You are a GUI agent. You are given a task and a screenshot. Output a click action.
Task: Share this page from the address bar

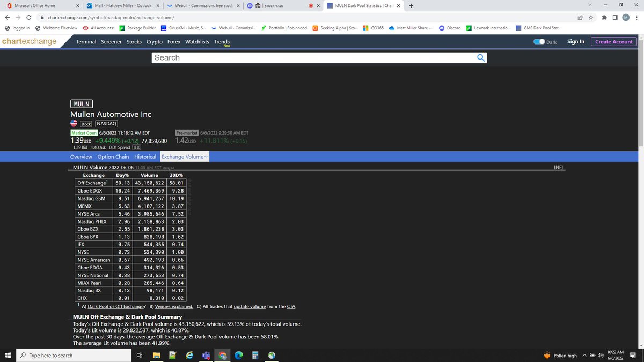tap(580, 17)
